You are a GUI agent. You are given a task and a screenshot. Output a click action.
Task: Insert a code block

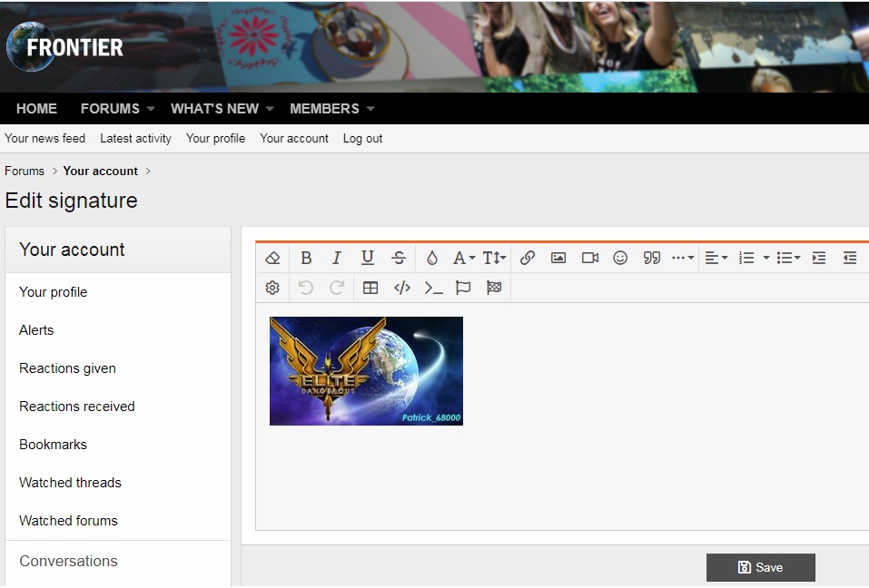(x=401, y=288)
